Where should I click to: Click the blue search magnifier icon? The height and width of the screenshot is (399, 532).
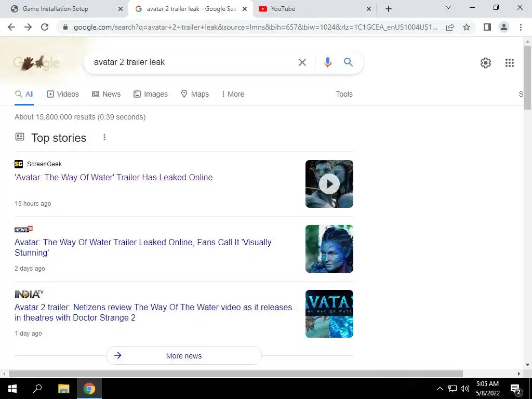tap(348, 62)
